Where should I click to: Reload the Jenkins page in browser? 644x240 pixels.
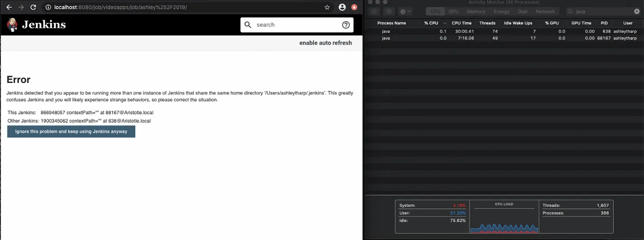pyautogui.click(x=33, y=7)
